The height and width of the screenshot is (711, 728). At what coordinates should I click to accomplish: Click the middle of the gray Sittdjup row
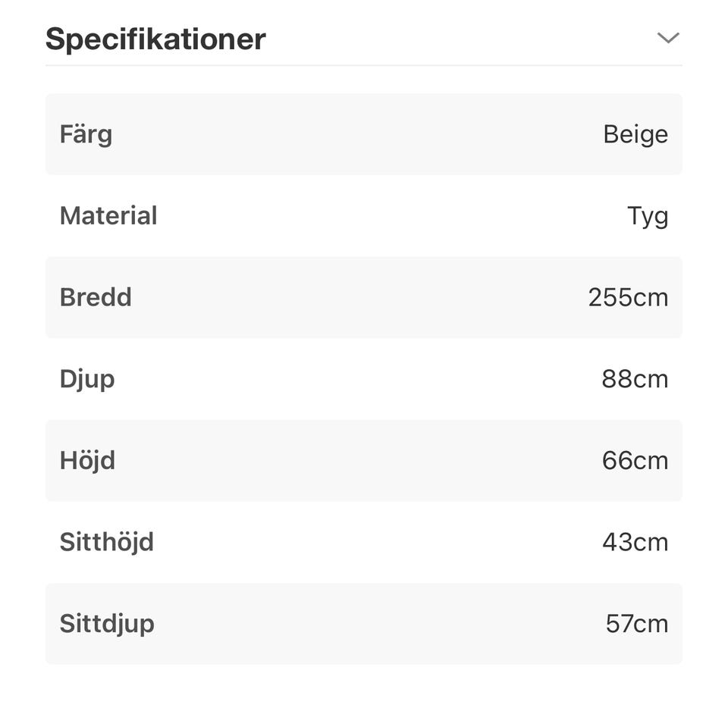pyautogui.click(x=364, y=624)
